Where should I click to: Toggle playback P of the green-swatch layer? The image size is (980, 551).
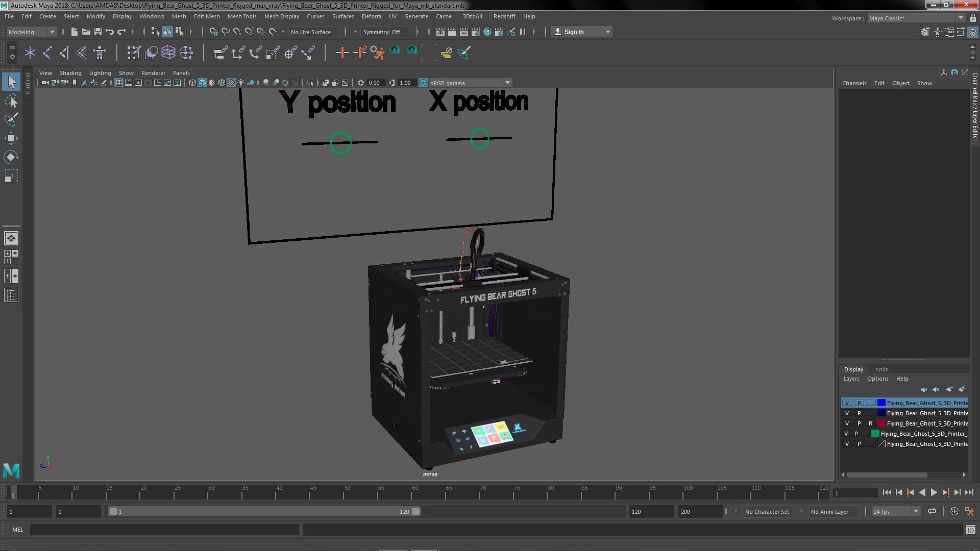pos(856,434)
